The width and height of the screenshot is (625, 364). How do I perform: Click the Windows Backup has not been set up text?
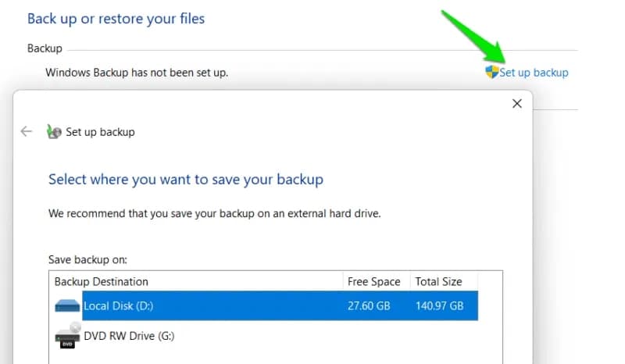click(137, 73)
